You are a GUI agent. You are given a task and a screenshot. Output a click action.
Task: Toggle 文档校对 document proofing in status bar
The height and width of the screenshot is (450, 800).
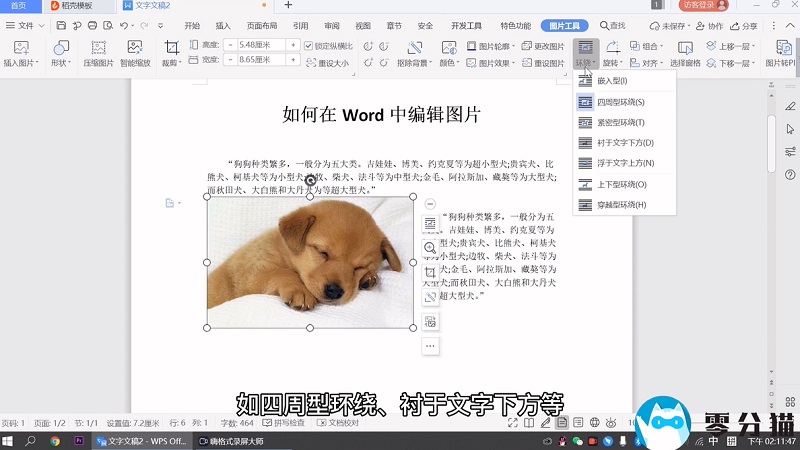tap(338, 423)
